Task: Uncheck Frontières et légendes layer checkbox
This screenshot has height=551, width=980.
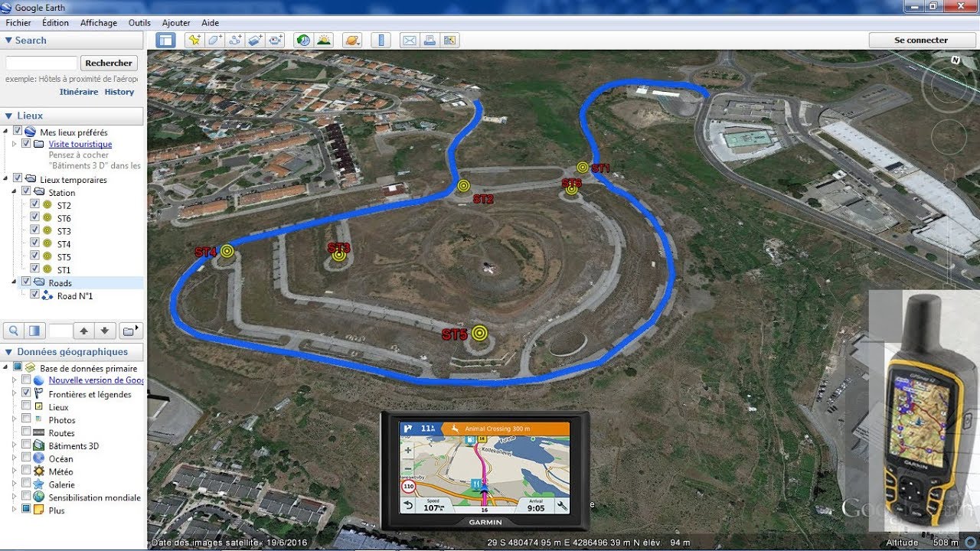Action: (26, 393)
